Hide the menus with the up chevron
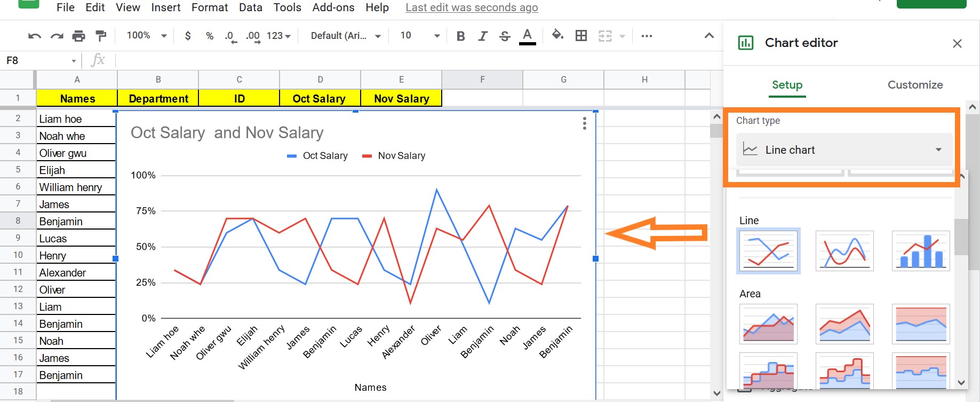The width and height of the screenshot is (980, 402). 709,36
